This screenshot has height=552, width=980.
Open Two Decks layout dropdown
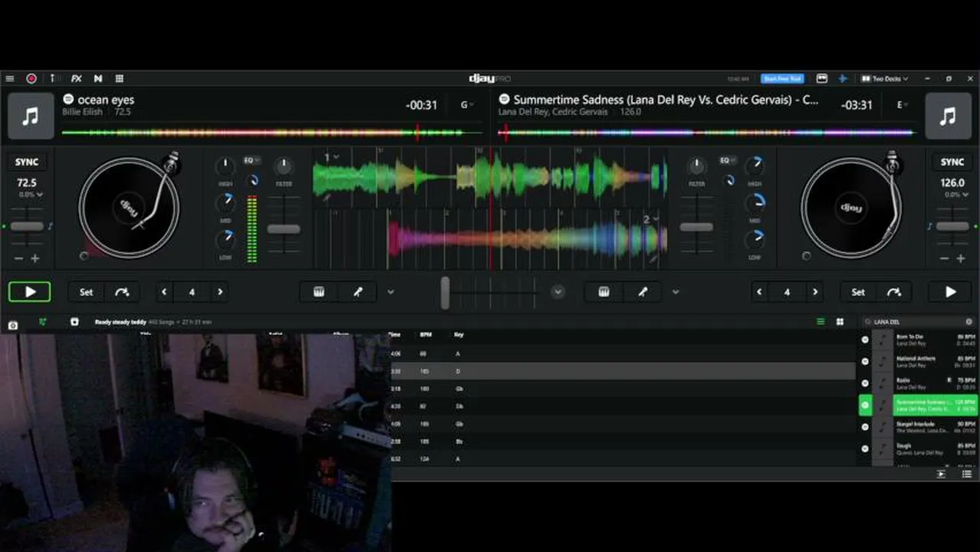(884, 78)
